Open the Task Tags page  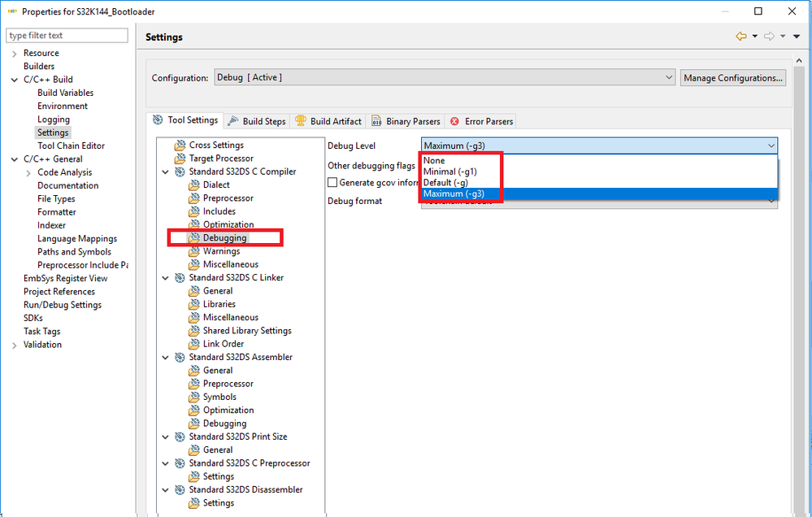pyautogui.click(x=41, y=331)
